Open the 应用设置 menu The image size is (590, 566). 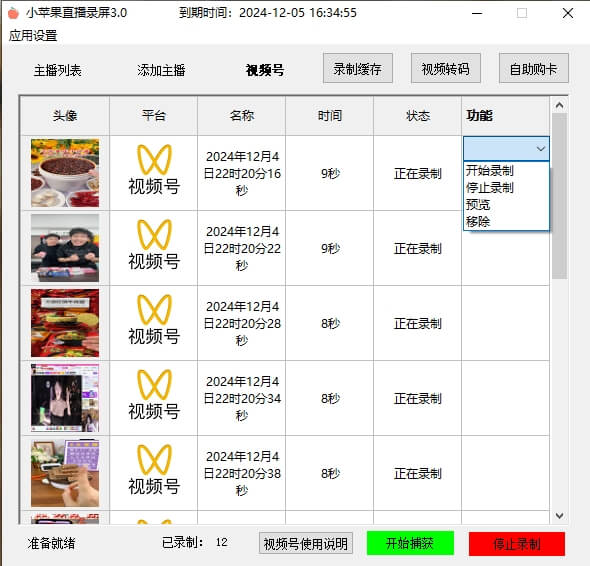click(x=33, y=36)
